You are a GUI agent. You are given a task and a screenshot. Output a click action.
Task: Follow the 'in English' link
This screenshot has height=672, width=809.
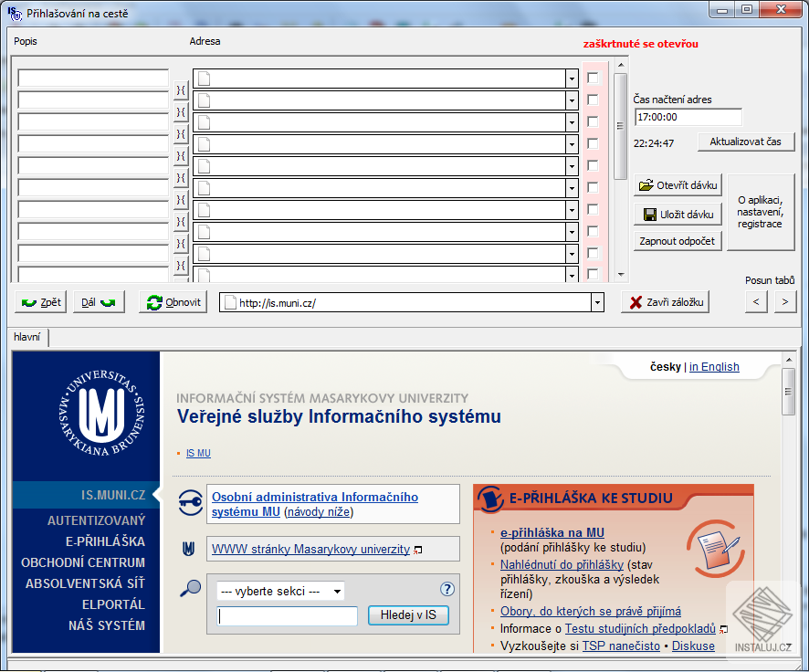pos(714,367)
